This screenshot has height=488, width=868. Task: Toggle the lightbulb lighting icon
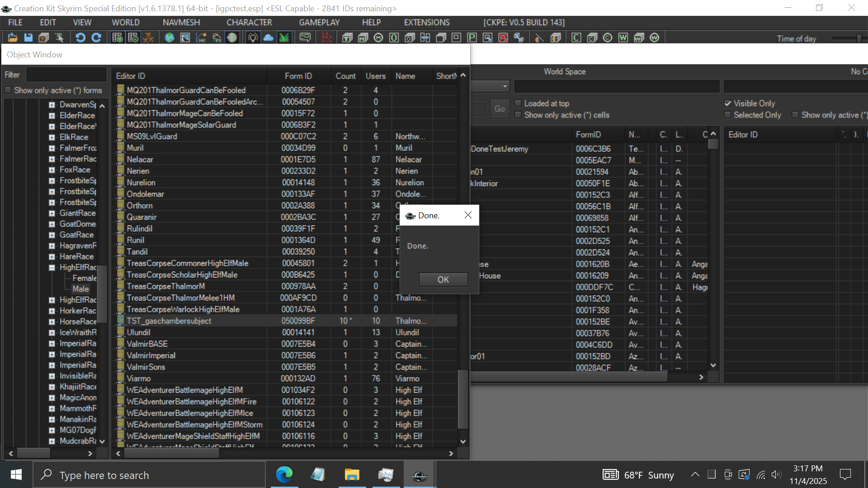pos(253,38)
